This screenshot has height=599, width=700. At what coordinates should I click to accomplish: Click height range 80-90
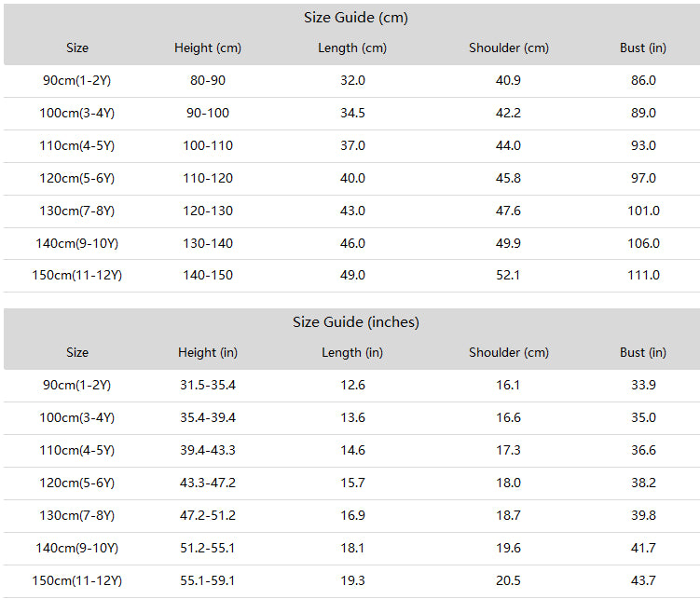pyautogui.click(x=208, y=80)
